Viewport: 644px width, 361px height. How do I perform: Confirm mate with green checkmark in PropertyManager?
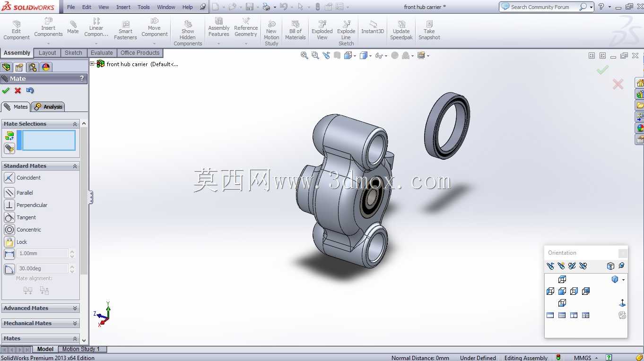(x=6, y=91)
